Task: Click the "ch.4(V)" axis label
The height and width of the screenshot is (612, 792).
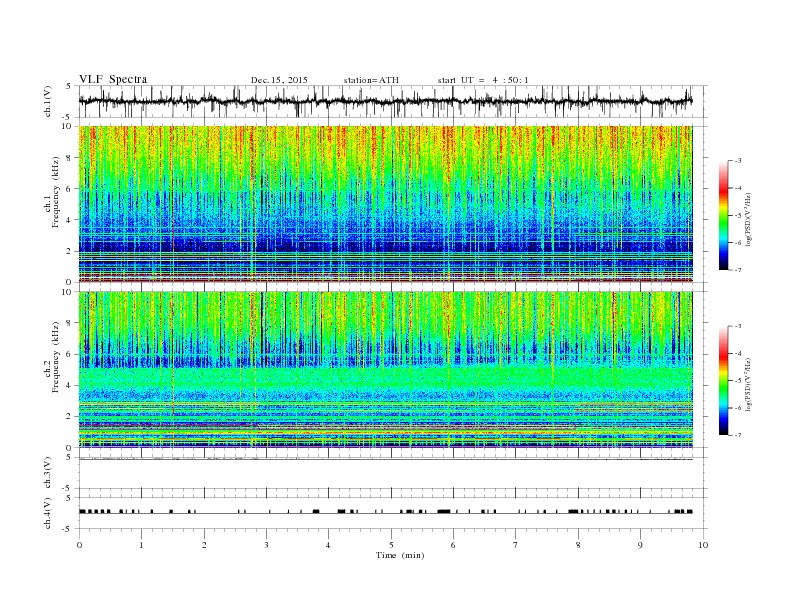Action: 48,513
